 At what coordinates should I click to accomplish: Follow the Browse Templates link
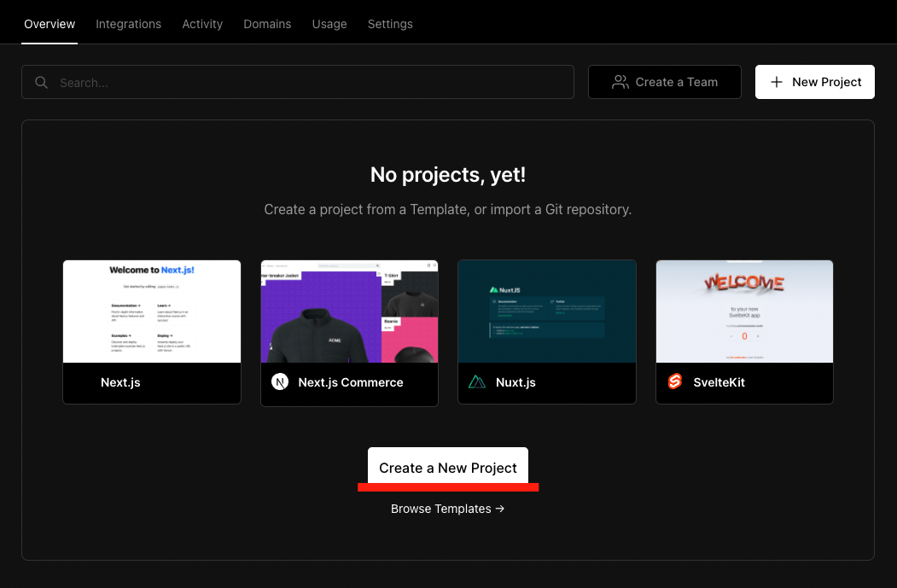(447, 509)
